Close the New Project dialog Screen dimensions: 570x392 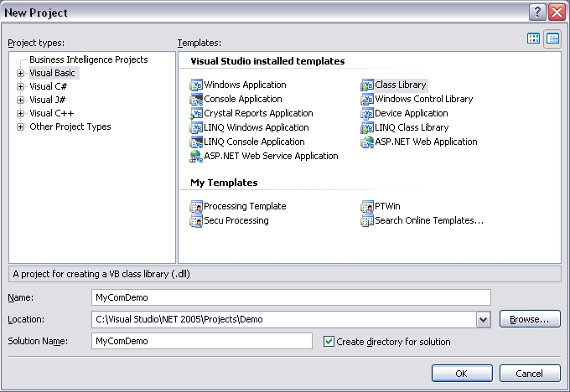tap(557, 13)
